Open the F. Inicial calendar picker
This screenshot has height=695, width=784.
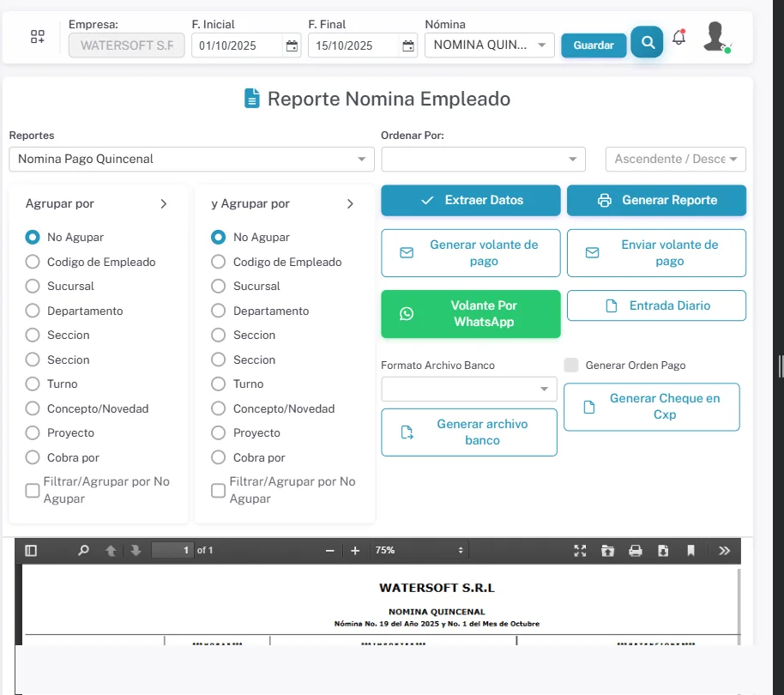click(292, 46)
